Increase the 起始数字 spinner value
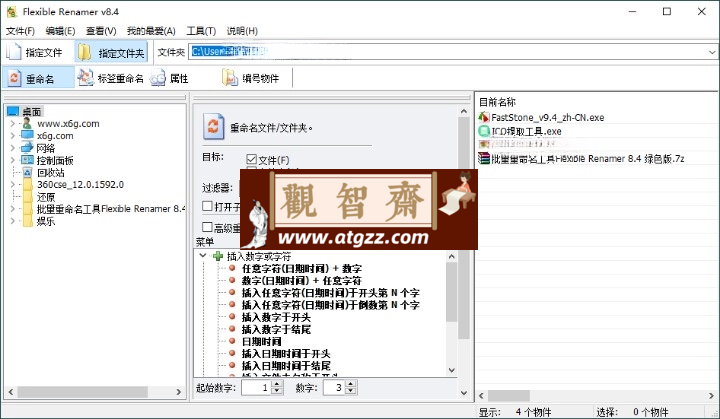 276,384
